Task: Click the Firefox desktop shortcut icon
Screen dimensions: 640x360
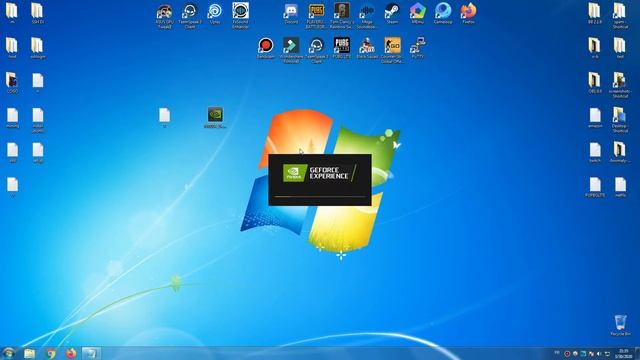Action: [468, 14]
